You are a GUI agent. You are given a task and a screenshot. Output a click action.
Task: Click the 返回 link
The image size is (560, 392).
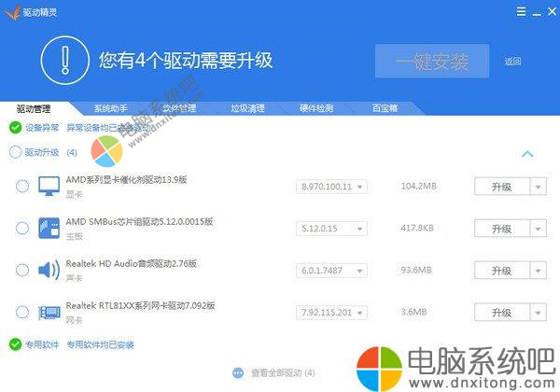click(512, 62)
